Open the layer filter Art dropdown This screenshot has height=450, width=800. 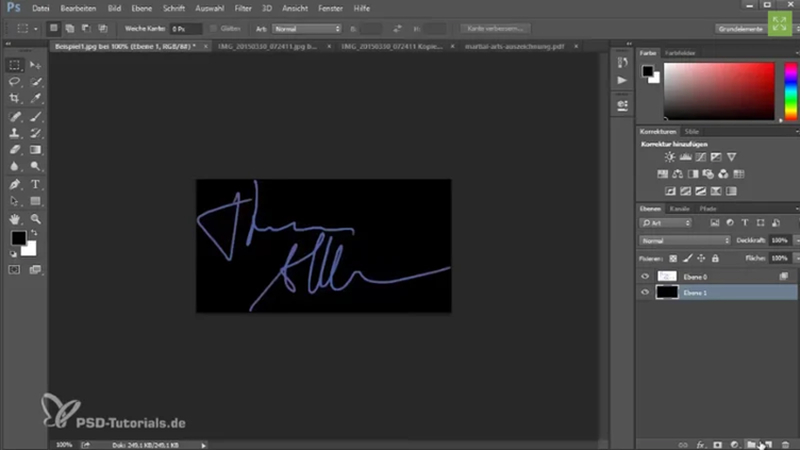point(666,223)
